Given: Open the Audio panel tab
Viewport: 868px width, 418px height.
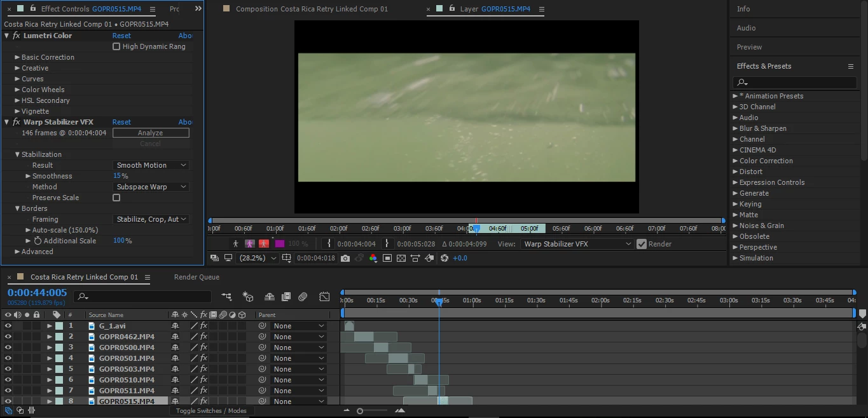Looking at the screenshot, I should 746,28.
